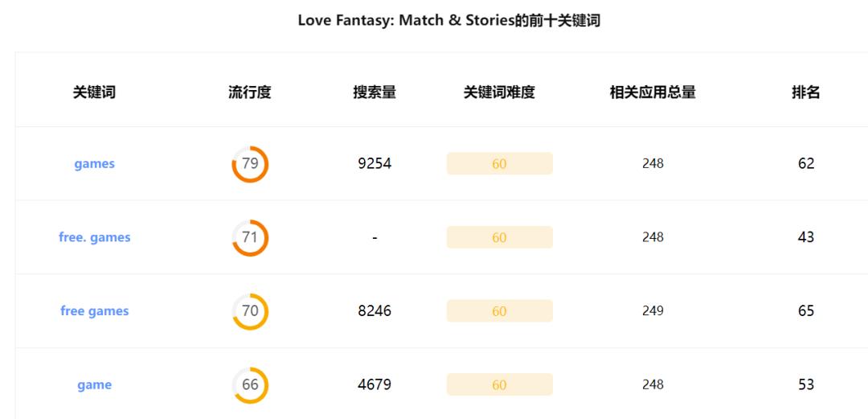Screen dimensions: 868x419
Task: Open the 'free games' keyword link
Action: [95, 311]
